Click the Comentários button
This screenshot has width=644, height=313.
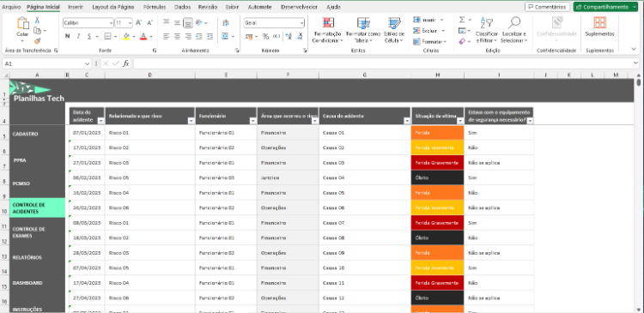(x=547, y=7)
